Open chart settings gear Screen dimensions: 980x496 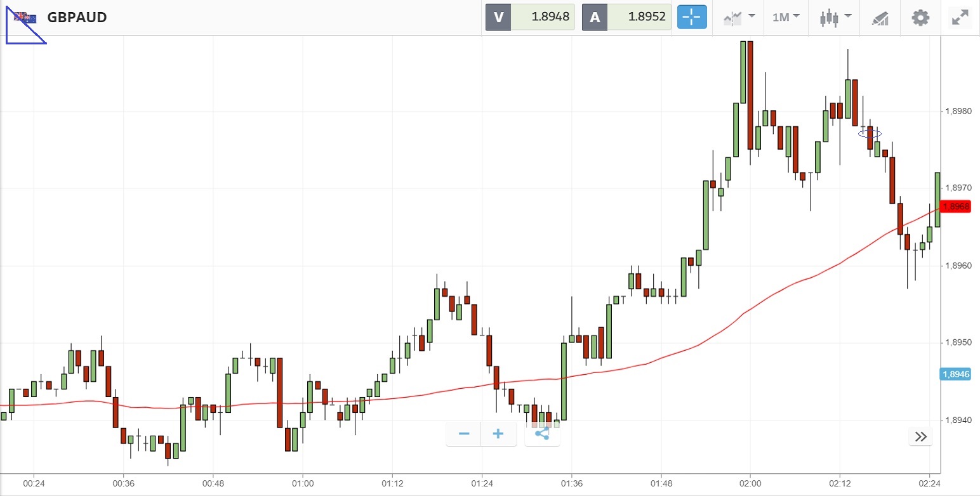(920, 17)
